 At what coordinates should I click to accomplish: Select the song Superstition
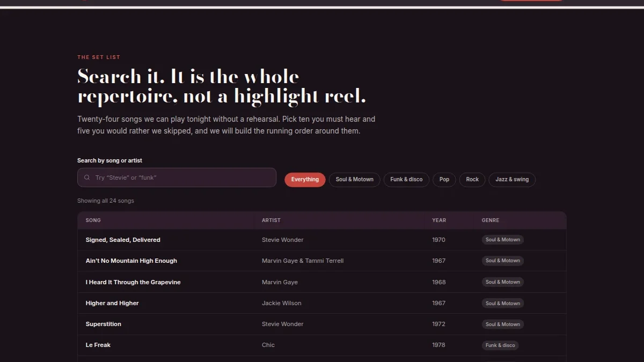click(x=104, y=324)
